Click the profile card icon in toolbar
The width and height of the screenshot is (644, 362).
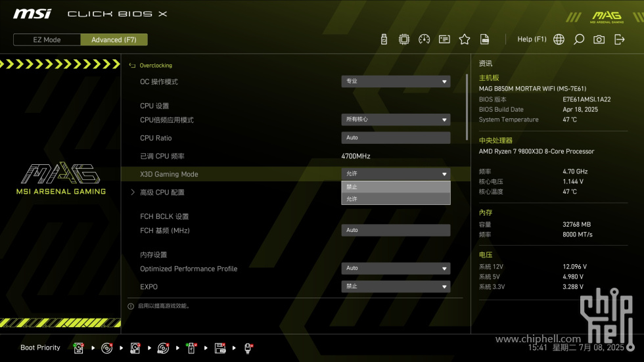(444, 39)
